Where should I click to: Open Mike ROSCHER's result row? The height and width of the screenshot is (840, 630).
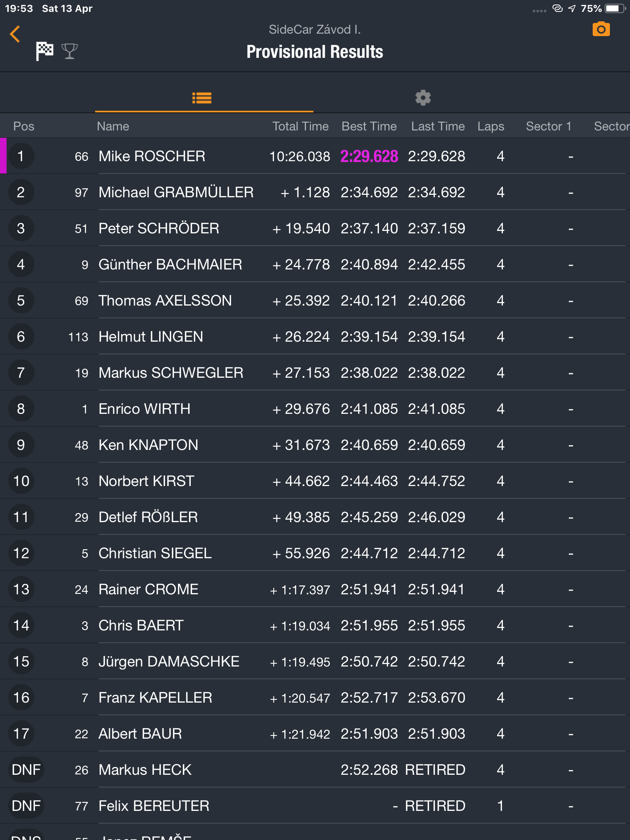[315, 156]
